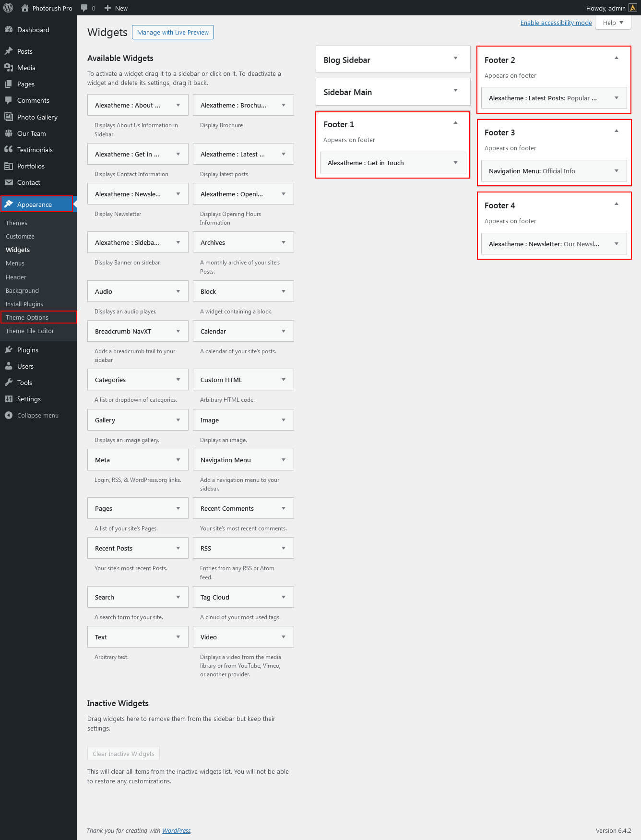Click the Appearance paintbrush icon

(9, 204)
